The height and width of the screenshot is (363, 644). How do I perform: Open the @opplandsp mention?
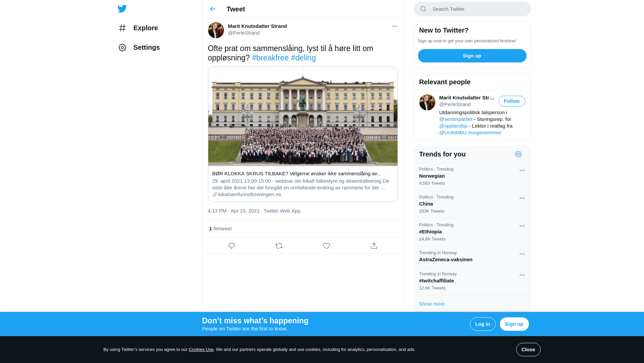point(453,126)
